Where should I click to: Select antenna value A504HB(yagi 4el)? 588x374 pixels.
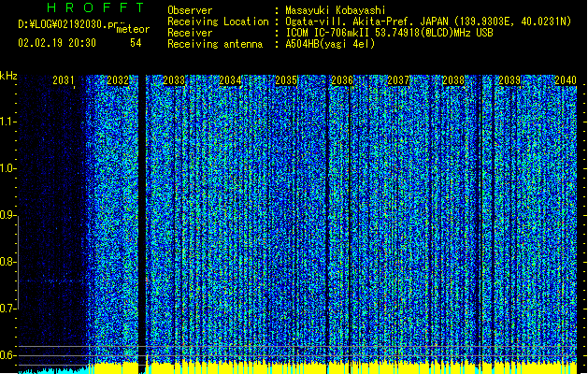(x=330, y=44)
